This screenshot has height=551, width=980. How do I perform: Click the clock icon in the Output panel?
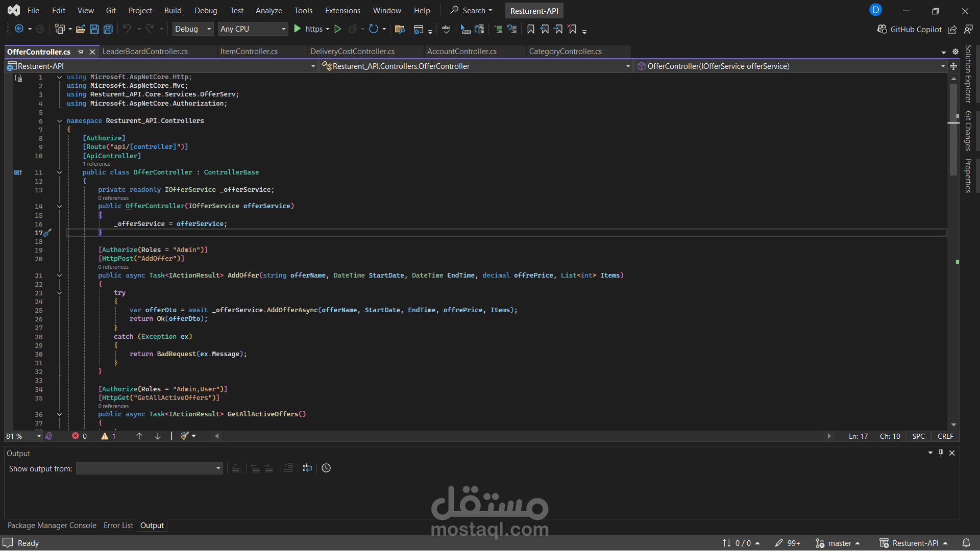tap(326, 468)
